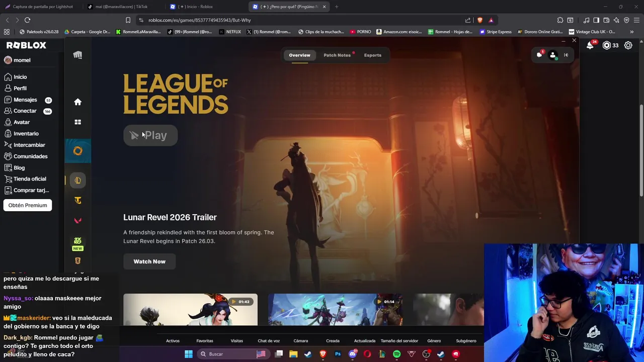Open File Explorer from the taskbar
The image size is (644, 362).
click(293, 354)
